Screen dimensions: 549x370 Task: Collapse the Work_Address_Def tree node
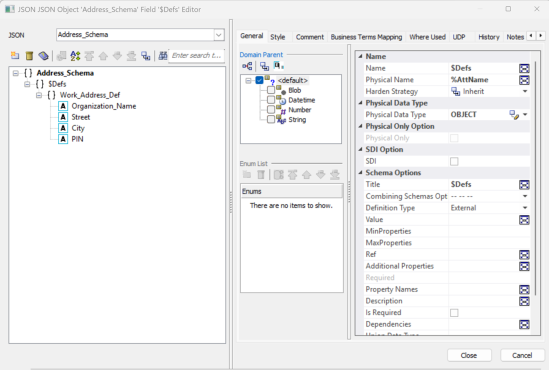pyautogui.click(x=39, y=95)
